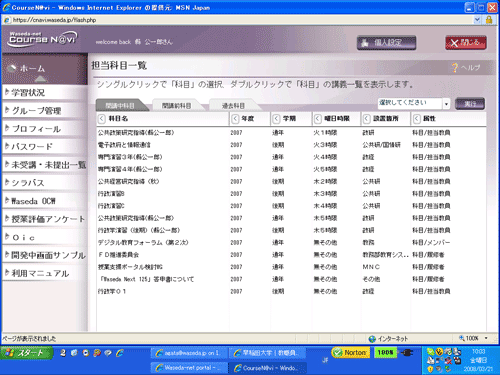
Task: Select the 専門演習3年 course row
Action: click(x=291, y=157)
